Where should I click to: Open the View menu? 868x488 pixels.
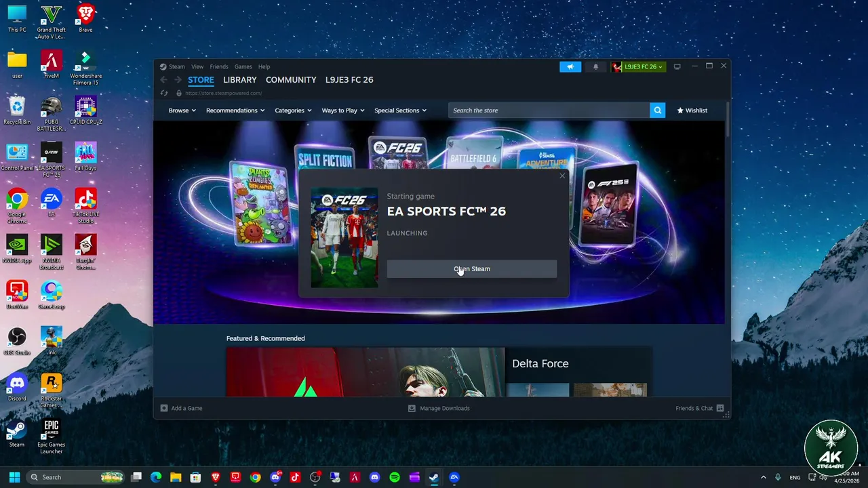pyautogui.click(x=197, y=66)
